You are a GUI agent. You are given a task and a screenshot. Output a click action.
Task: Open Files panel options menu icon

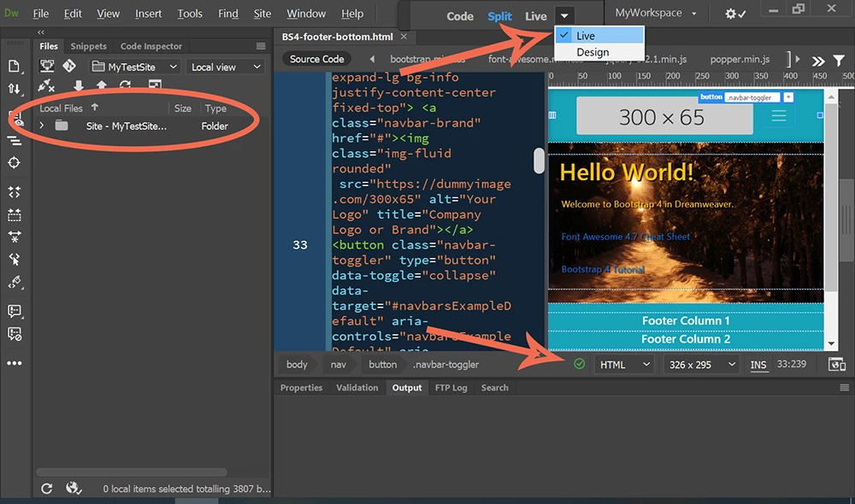click(261, 46)
